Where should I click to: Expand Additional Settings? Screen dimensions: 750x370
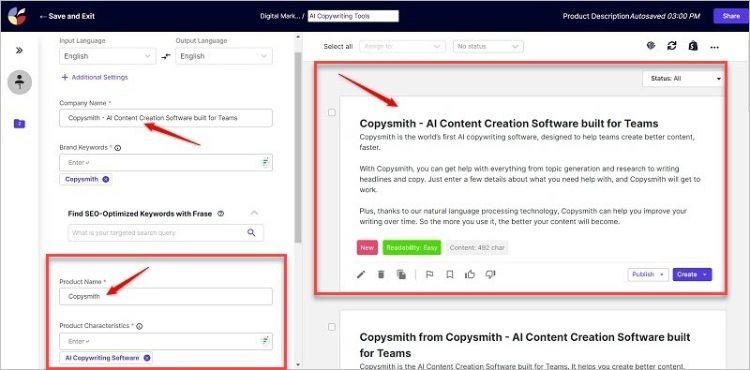[x=95, y=77]
